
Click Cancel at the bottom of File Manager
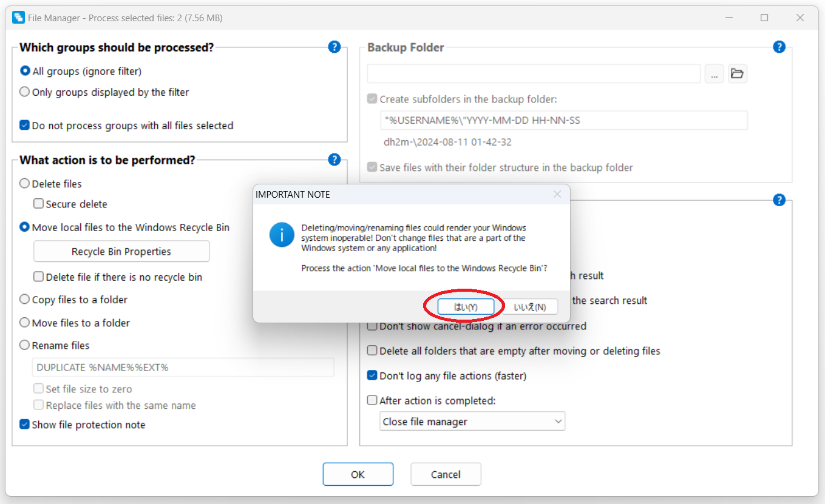tap(446, 474)
